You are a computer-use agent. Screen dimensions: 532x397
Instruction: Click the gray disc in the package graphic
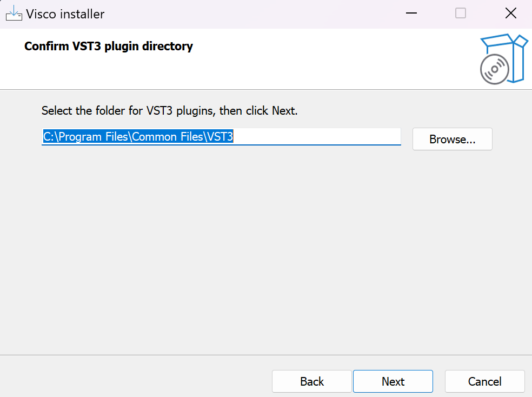tap(494, 69)
